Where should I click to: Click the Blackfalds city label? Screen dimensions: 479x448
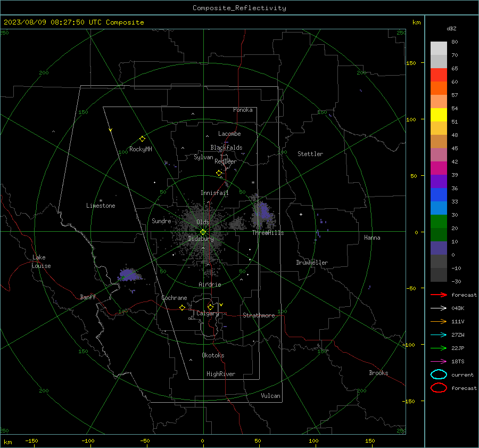(226, 148)
